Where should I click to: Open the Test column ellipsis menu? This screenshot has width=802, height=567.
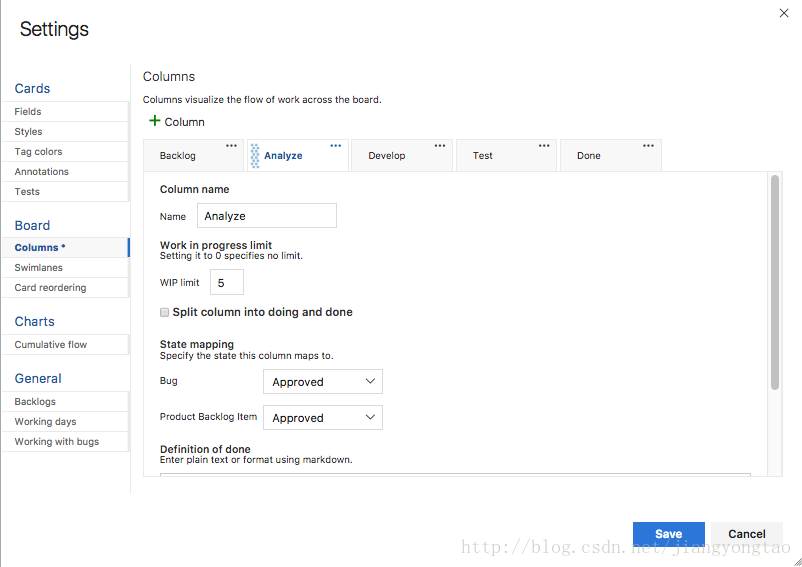pyautogui.click(x=544, y=146)
